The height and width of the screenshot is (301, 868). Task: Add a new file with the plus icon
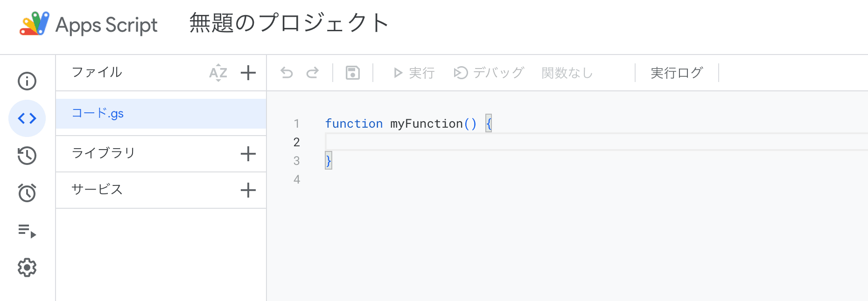click(248, 73)
